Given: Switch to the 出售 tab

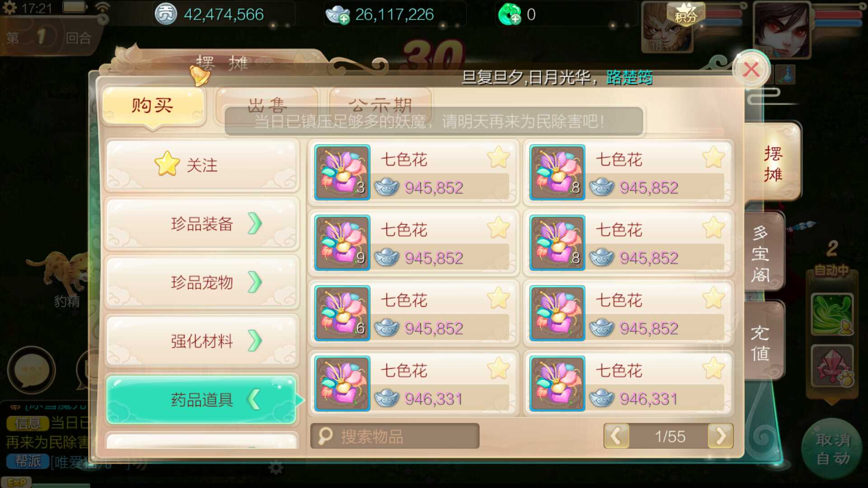Looking at the screenshot, I should click(x=267, y=106).
